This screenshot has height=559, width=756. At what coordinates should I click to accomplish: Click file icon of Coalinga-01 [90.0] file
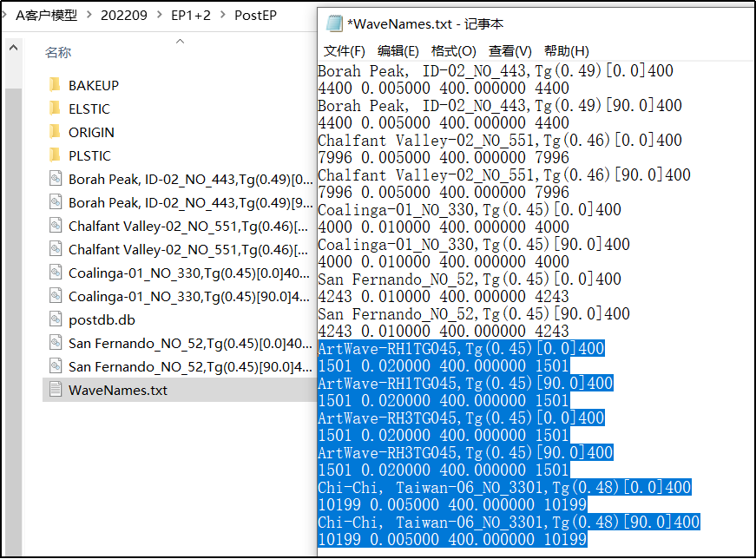[56, 296]
